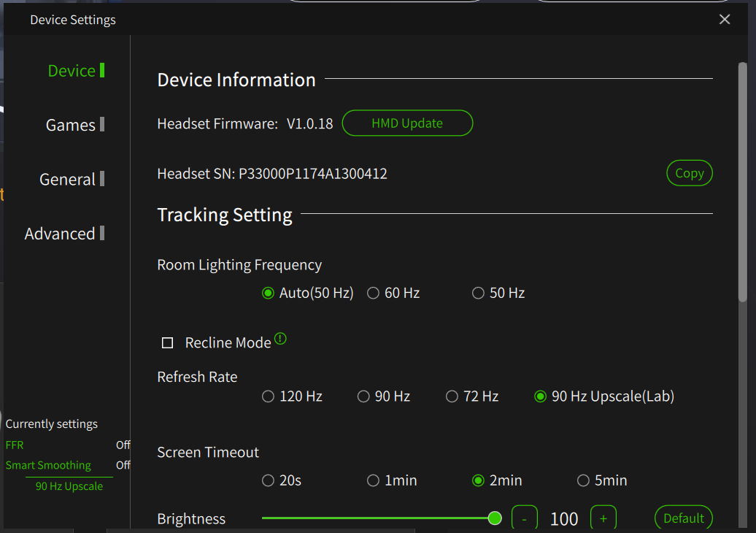Go to the Advanced tab
Viewport: 756px width, 533px height.
click(x=61, y=234)
